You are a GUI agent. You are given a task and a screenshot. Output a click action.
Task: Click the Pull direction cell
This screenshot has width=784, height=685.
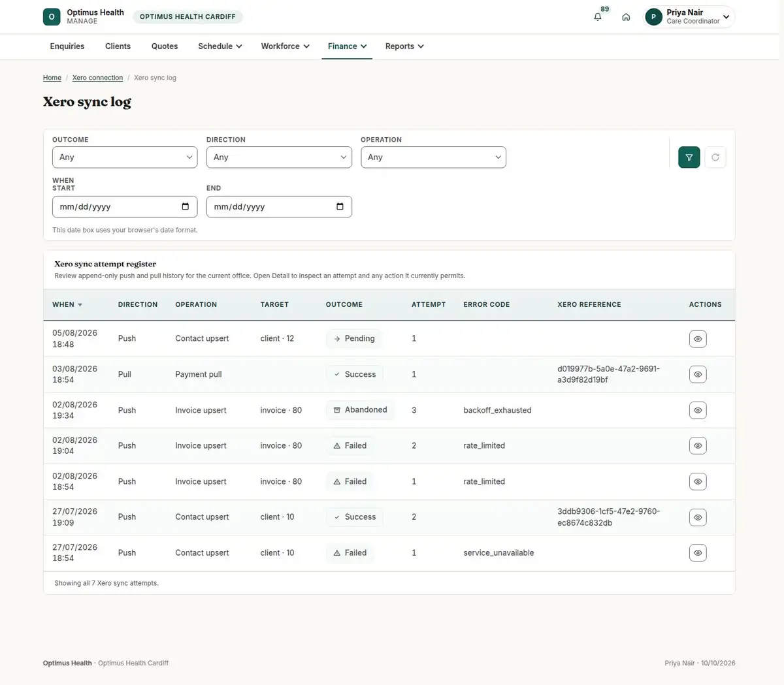[125, 374]
